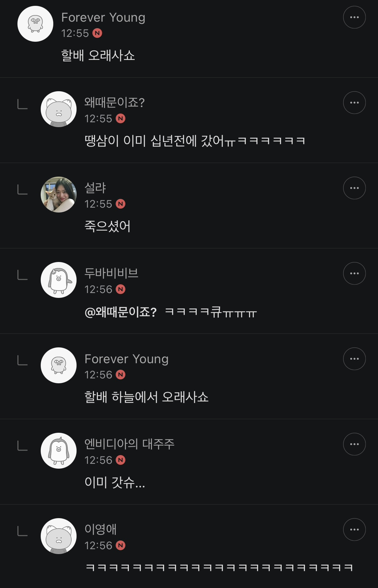Tap the comment text 할배 하늘에서 오래사쇼
The height and width of the screenshot is (588, 378).
click(x=146, y=397)
